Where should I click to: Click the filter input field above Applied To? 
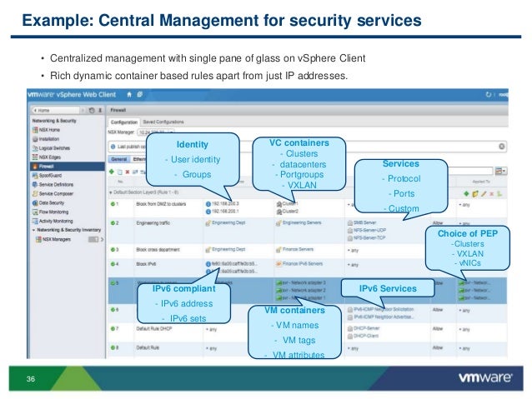click(x=470, y=171)
